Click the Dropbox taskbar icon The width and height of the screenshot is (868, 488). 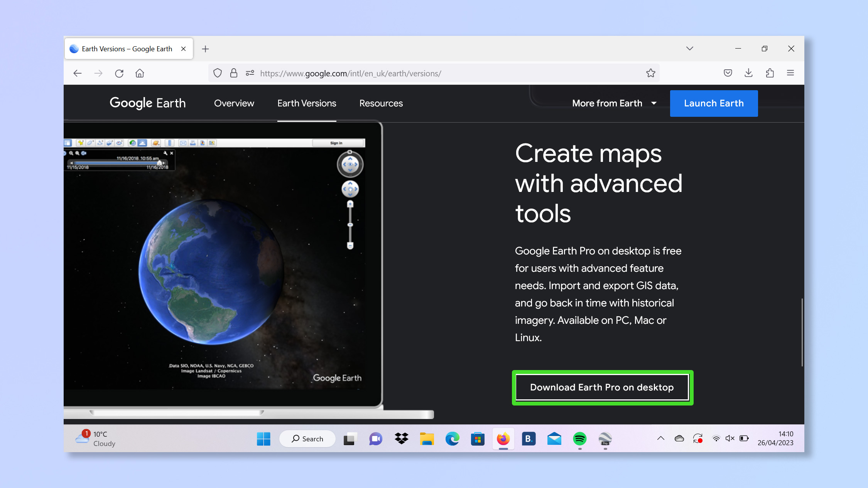(400, 439)
